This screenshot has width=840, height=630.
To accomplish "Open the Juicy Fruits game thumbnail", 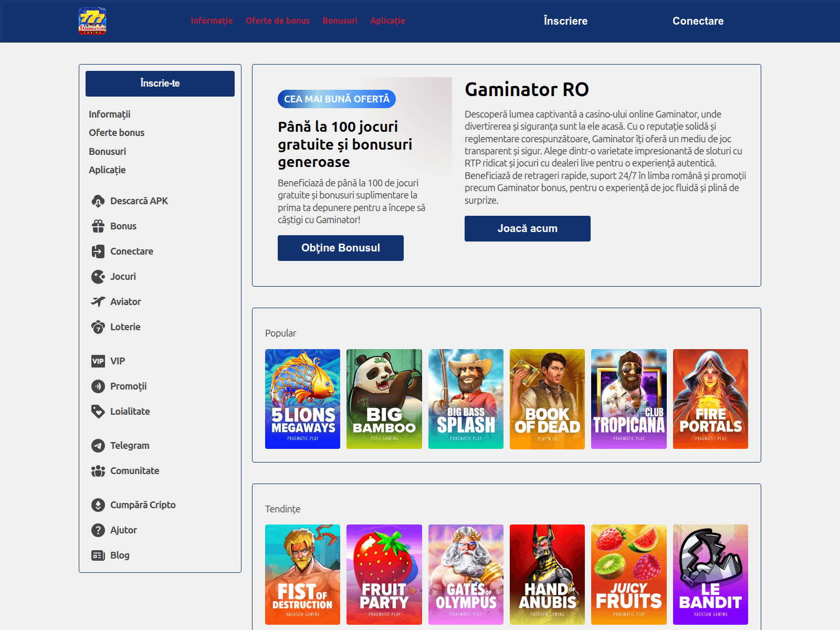I will point(629,574).
